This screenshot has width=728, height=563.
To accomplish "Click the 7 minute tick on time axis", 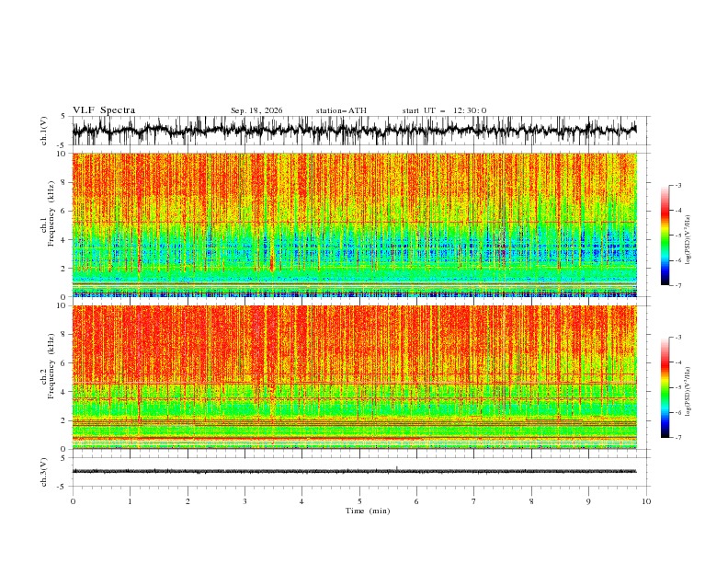I will tap(474, 501).
